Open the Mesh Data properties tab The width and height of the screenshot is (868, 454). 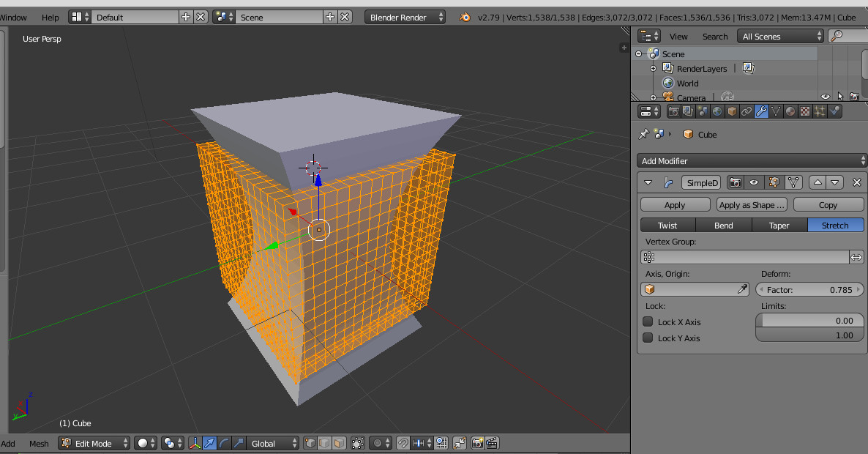[x=776, y=111]
